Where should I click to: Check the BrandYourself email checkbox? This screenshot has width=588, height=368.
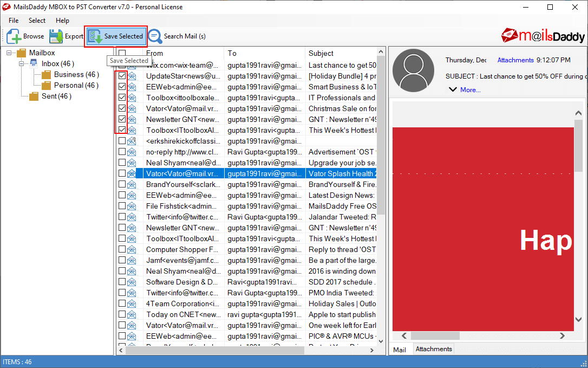coord(122,184)
